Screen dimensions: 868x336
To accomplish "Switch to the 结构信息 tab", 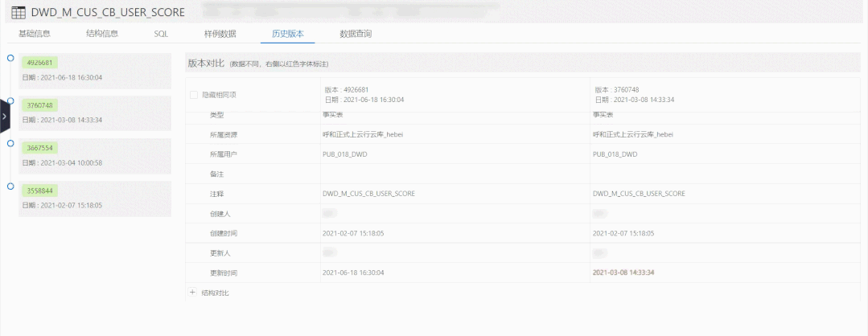I will pos(102,34).
